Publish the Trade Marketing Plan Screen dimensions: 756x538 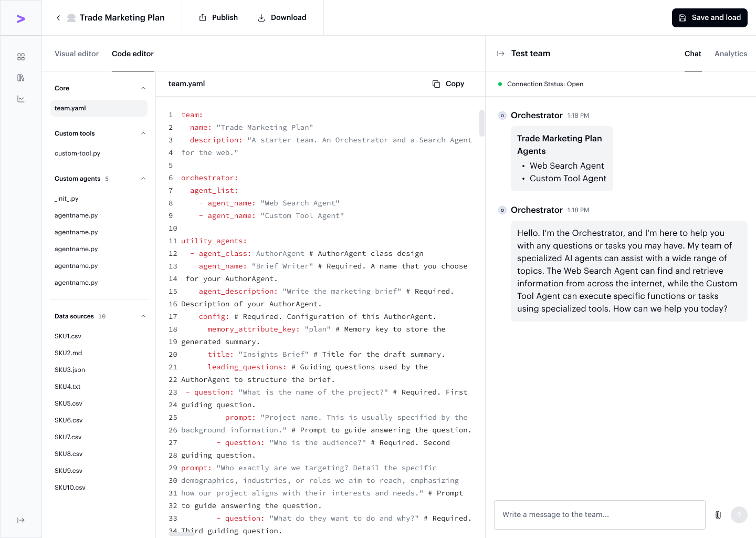tap(218, 18)
